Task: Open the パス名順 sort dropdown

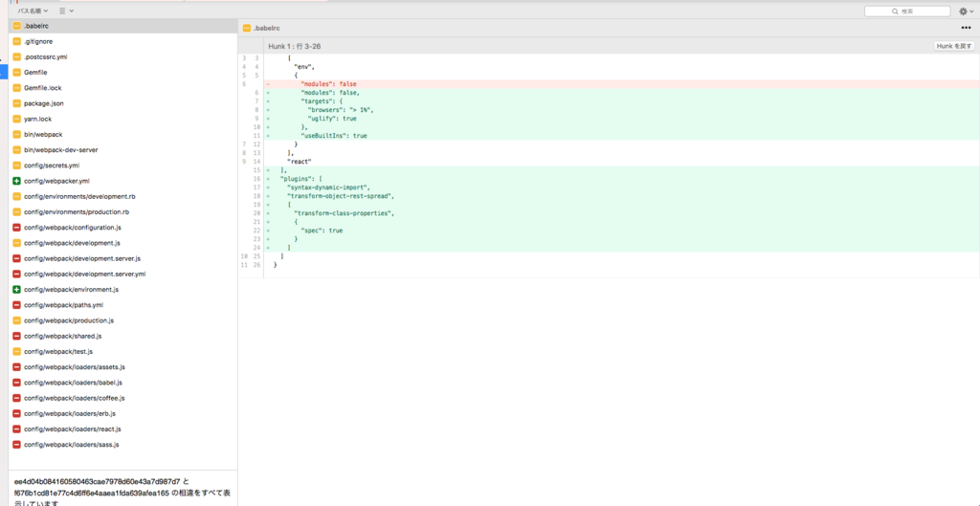Action: point(33,11)
